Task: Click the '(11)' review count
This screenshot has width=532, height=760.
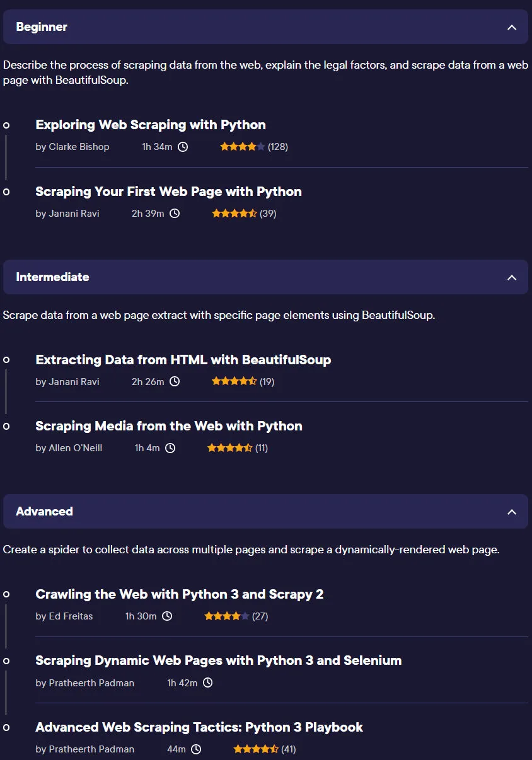Action: tap(262, 448)
